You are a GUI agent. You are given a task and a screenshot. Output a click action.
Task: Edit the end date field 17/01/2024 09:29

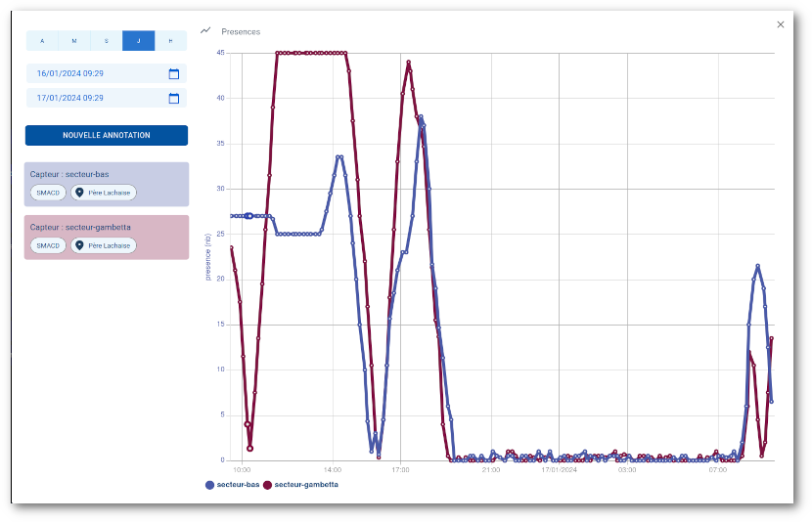click(x=96, y=98)
